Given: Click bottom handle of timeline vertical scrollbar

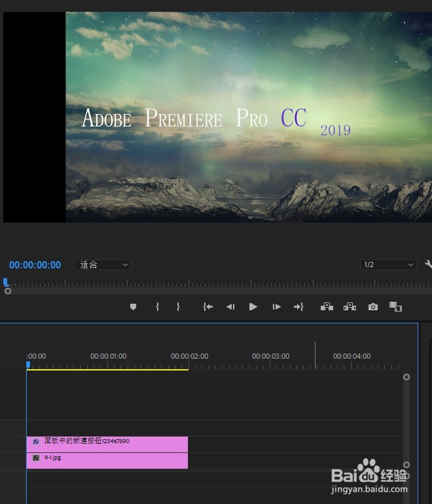Looking at the screenshot, I should point(406,465).
